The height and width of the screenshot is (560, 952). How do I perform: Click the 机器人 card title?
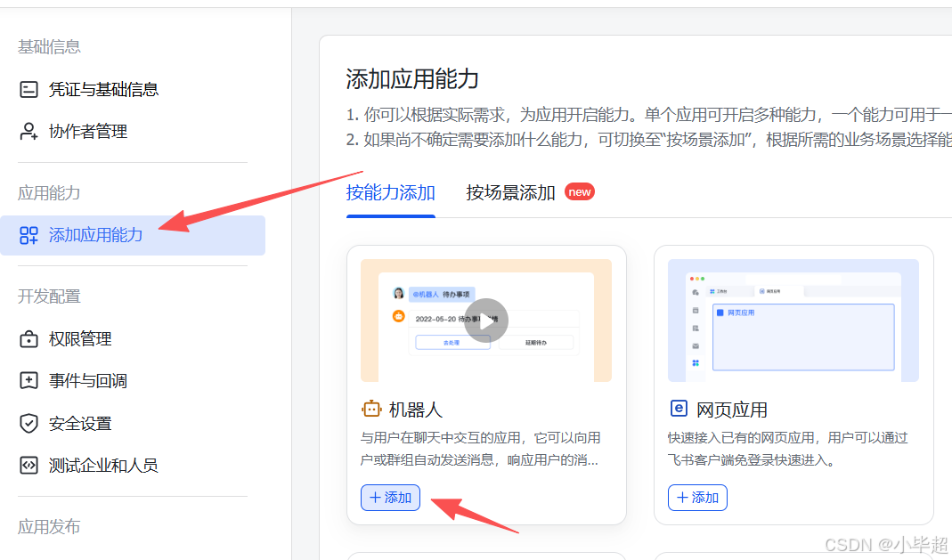coord(415,410)
